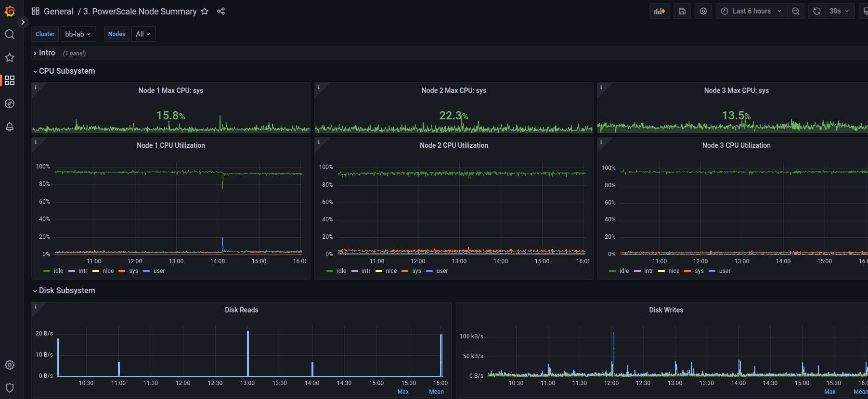Toggle sys series in Node 2 legend

[417, 271]
